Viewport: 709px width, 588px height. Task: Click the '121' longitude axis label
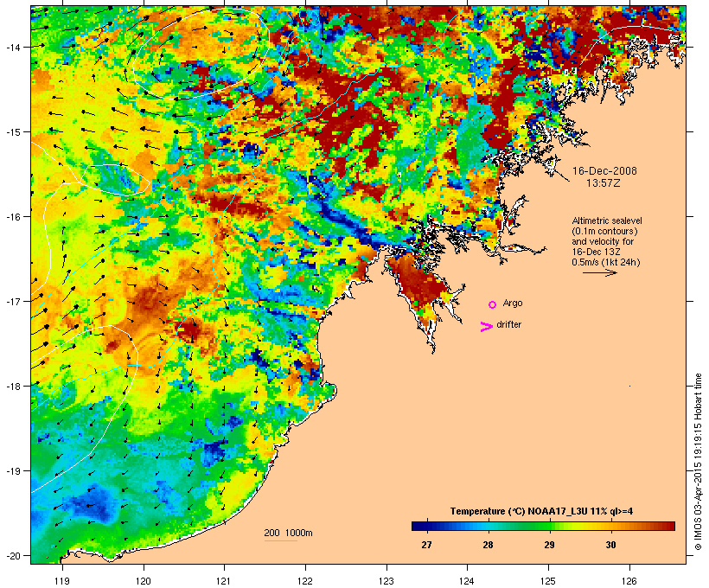click(224, 581)
